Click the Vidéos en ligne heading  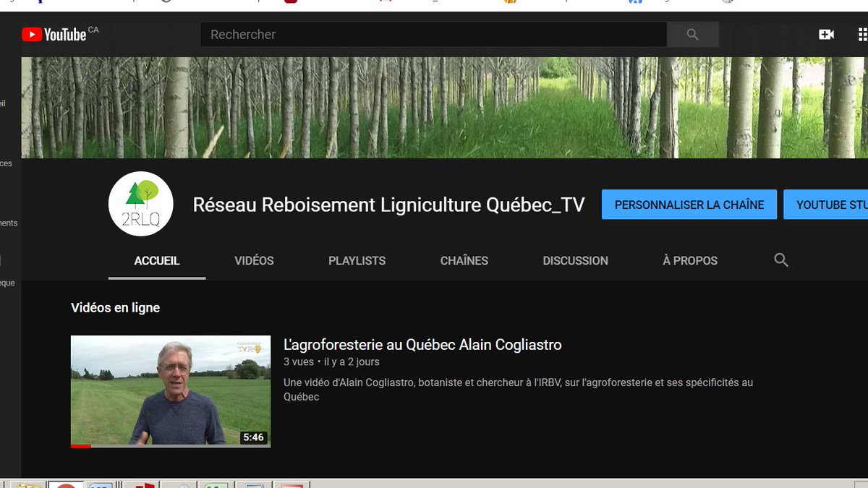(115, 308)
